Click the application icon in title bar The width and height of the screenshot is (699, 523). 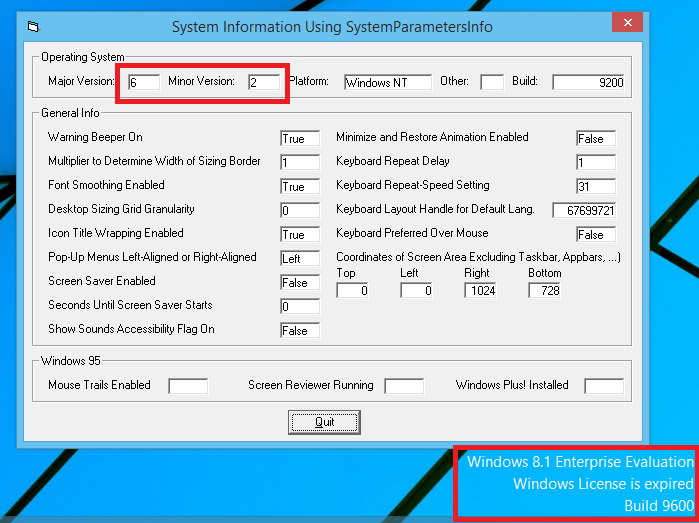coord(33,26)
